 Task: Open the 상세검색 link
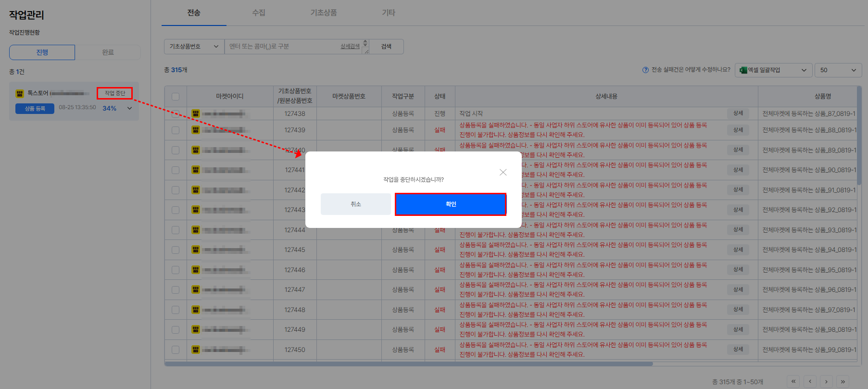coord(350,46)
